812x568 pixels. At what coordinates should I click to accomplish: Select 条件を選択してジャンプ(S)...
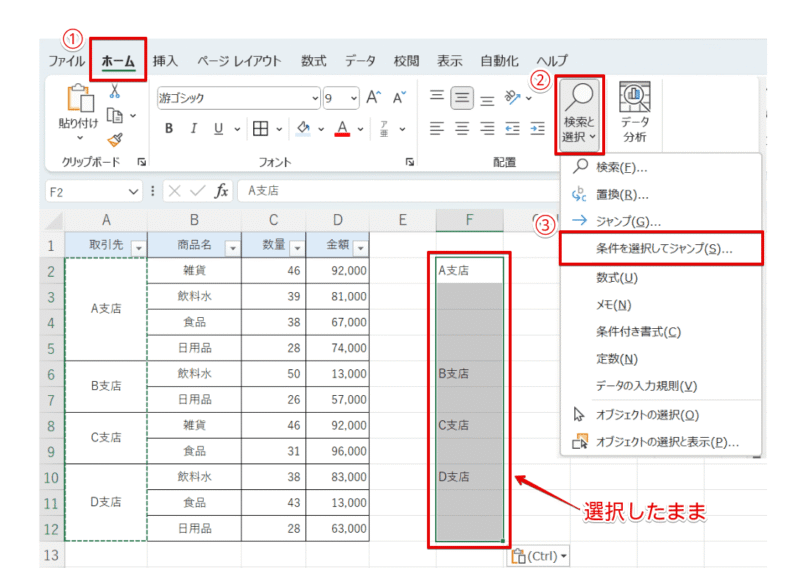click(661, 249)
